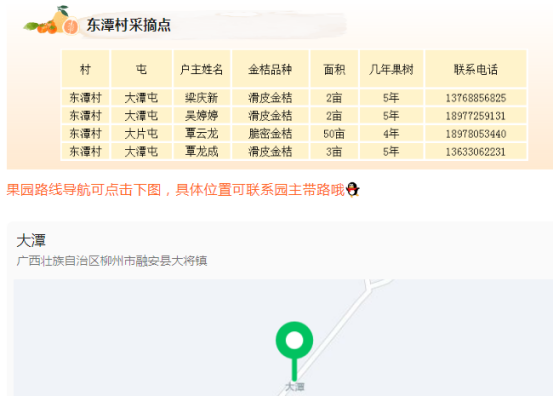Click phone number 13633062231

[x=476, y=152]
